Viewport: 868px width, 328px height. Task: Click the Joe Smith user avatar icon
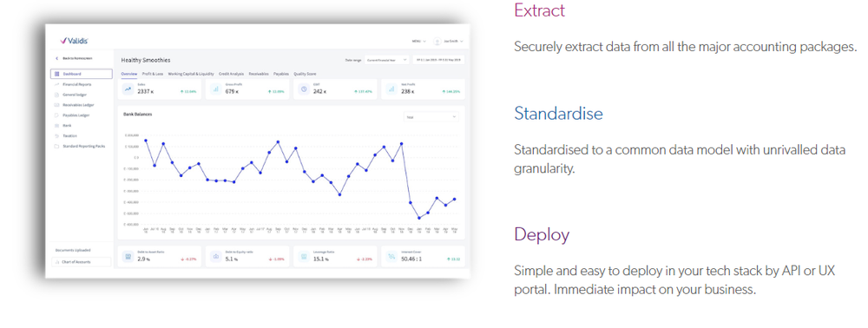[437, 41]
